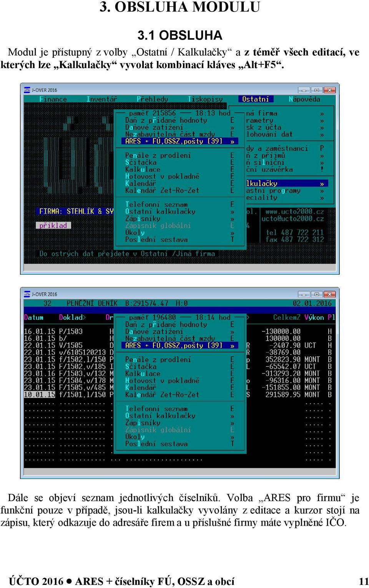Choose Daň z přidané hodnoty above Finance window popup

pos(166,120)
